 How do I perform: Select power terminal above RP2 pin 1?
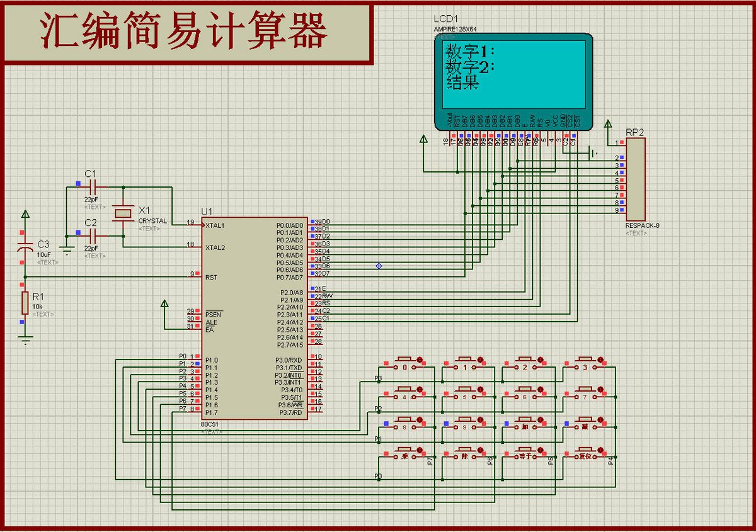click(607, 123)
